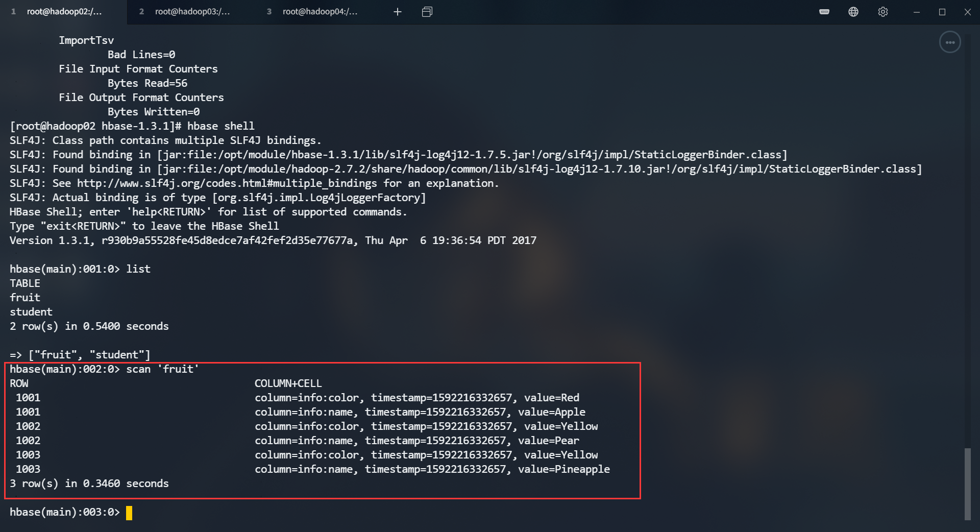Viewport: 980px width, 532px height.
Task: Switch to the root@hadoop03 tab
Action: point(192,12)
